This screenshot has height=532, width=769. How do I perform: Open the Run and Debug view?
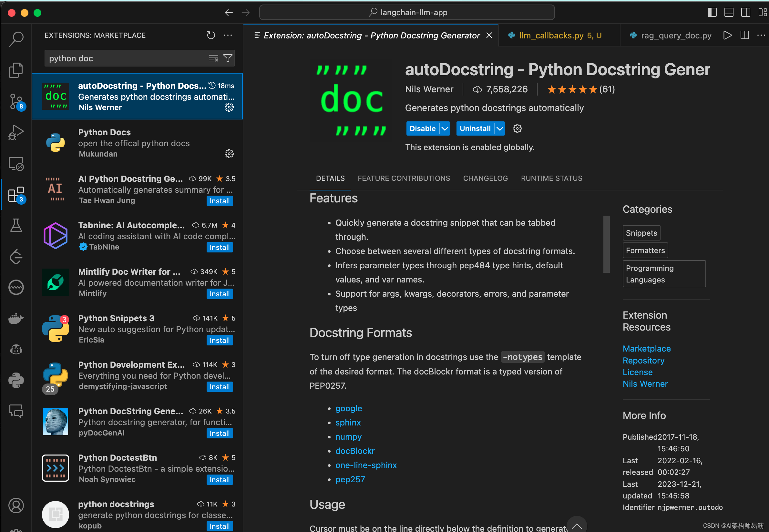tap(16, 132)
